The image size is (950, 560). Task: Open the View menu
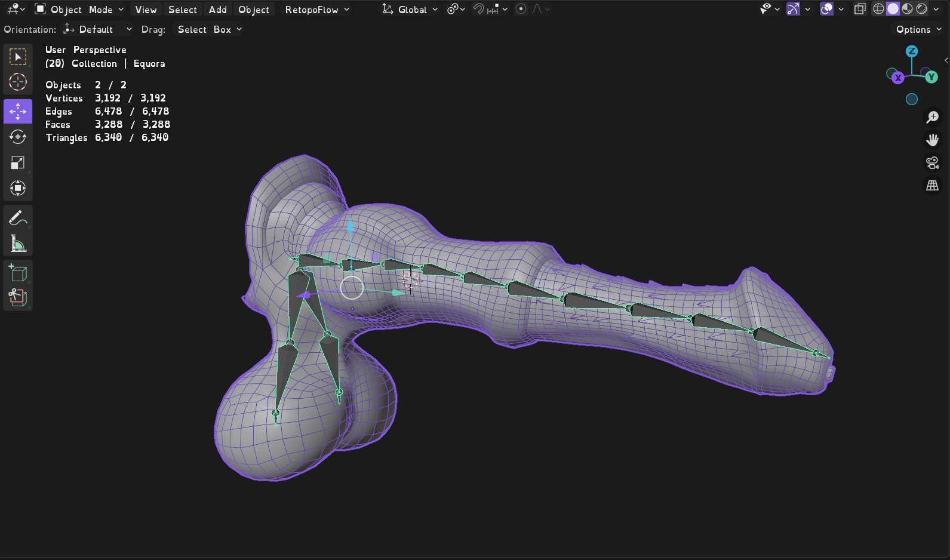[x=146, y=10]
